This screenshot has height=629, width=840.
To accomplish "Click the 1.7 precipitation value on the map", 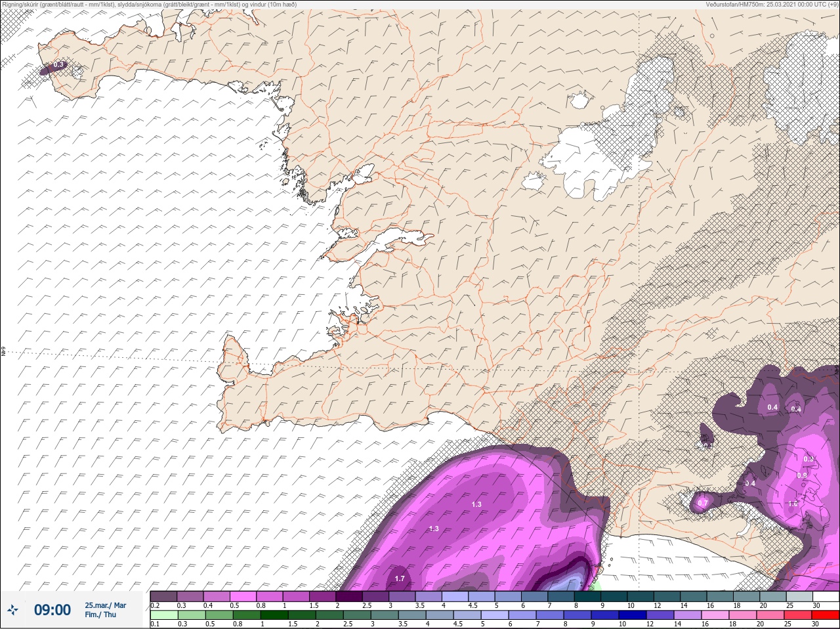I will pos(400,578).
